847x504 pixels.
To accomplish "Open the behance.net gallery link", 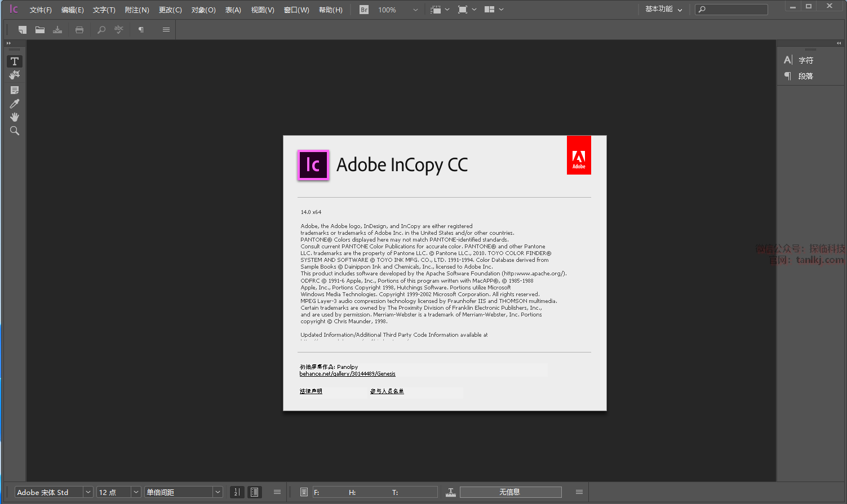I will 347,374.
